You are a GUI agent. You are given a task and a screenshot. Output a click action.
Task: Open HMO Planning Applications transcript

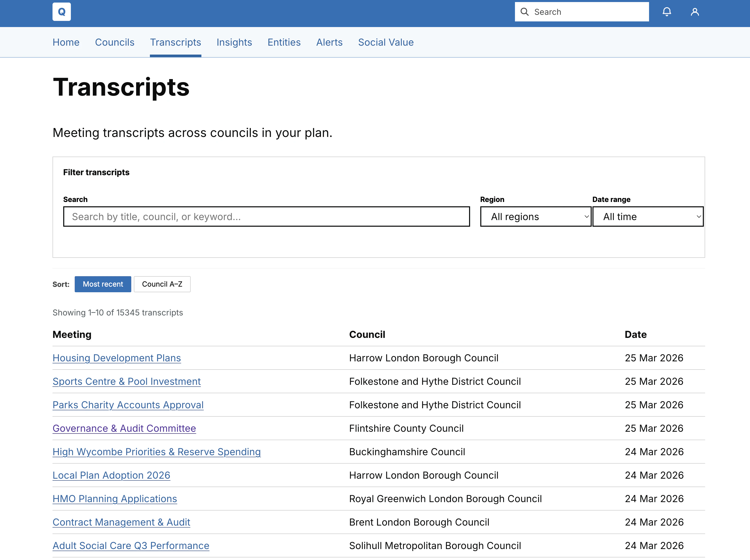click(x=114, y=499)
